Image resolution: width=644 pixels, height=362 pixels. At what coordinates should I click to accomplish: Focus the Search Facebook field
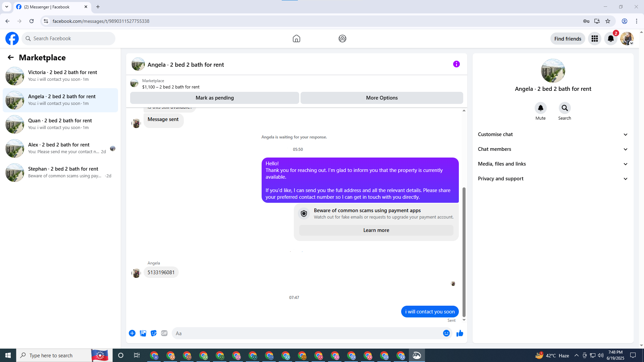click(x=68, y=39)
